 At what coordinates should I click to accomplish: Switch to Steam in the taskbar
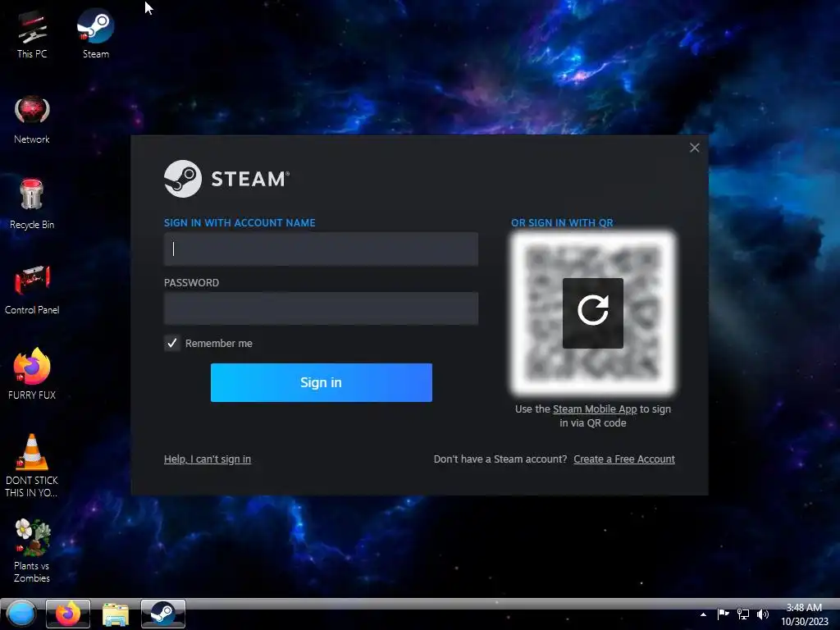tap(163, 614)
